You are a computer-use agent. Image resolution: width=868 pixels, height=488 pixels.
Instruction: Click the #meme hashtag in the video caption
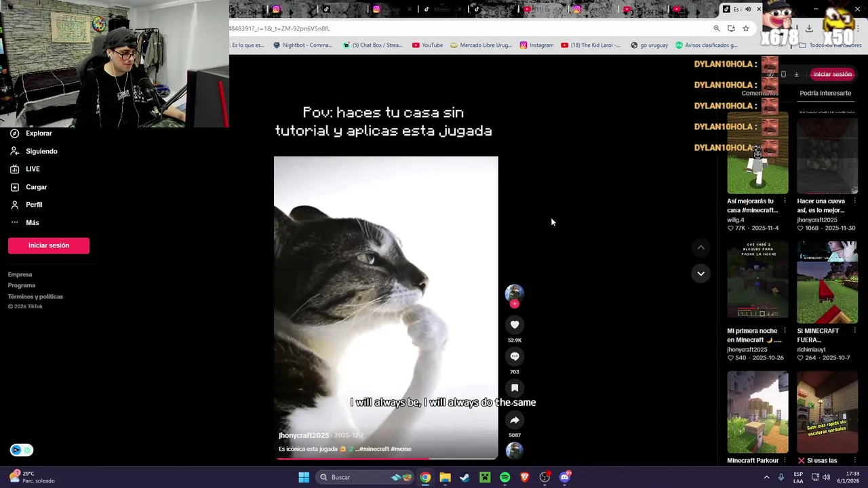pos(401,449)
